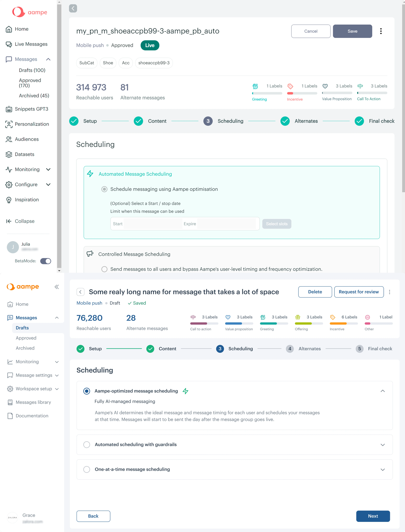The width and height of the screenshot is (405, 532).
Task: Click the Live Messages chat icon
Action: (9, 44)
